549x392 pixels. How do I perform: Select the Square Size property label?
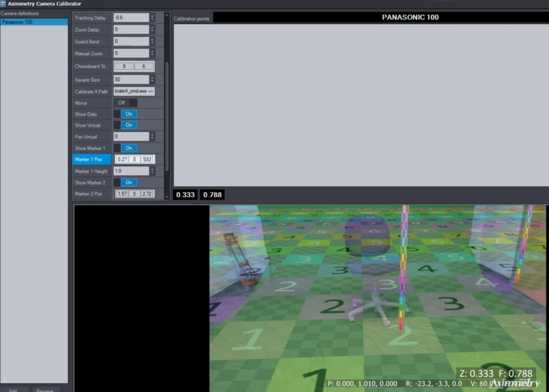click(87, 80)
